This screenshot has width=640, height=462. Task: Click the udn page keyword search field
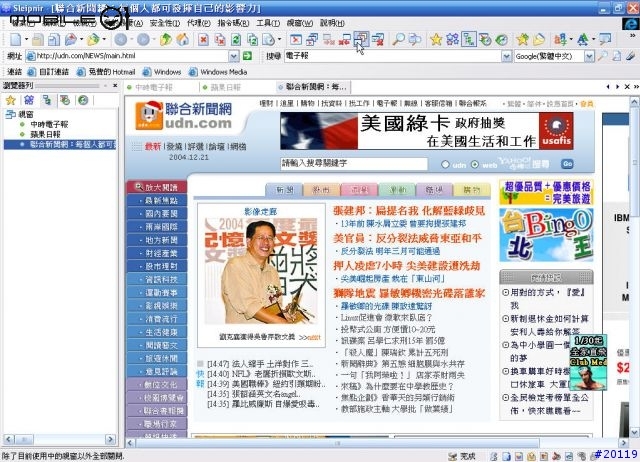tap(354, 164)
